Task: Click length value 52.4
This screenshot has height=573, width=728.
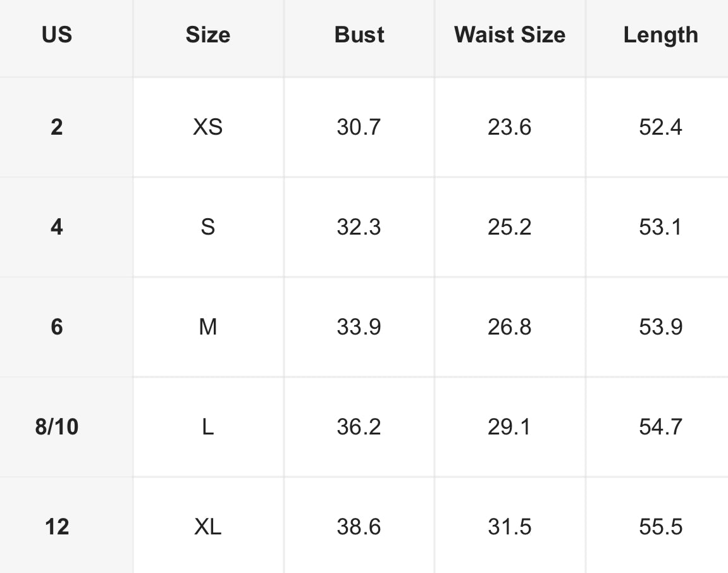Action: [660, 127]
